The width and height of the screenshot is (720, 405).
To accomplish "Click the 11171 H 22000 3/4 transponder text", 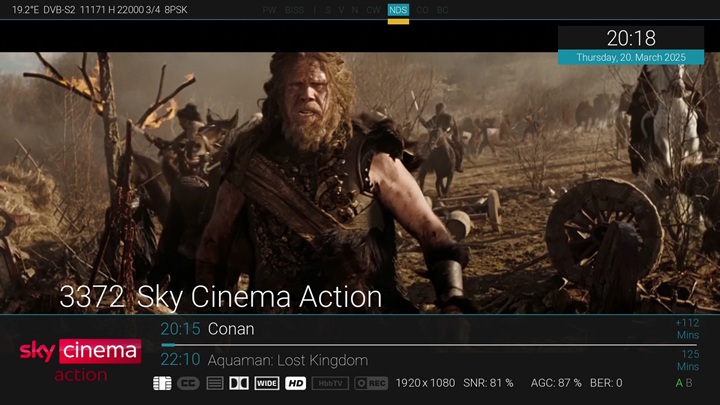I will point(120,10).
